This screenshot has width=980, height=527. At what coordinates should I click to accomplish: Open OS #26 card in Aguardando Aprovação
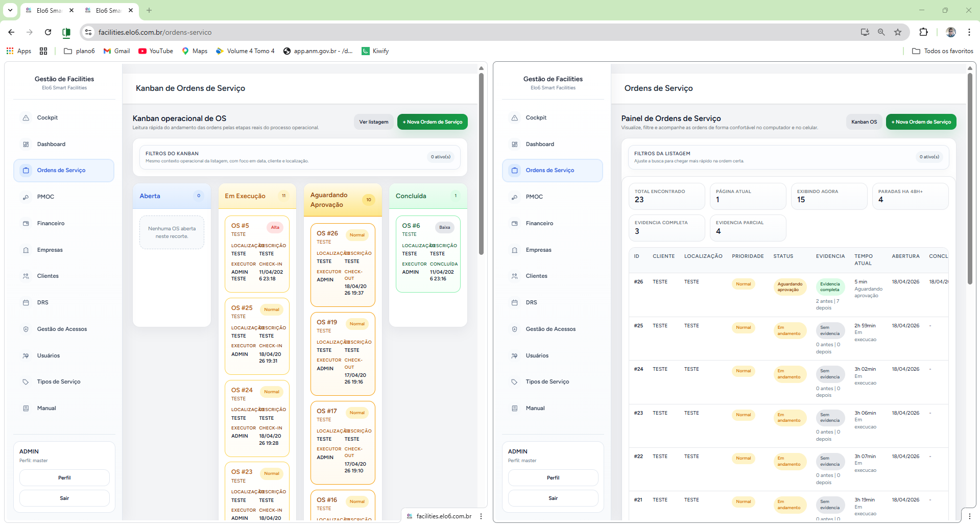343,265
